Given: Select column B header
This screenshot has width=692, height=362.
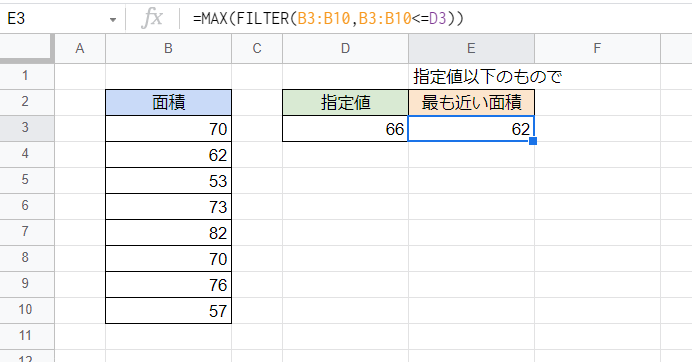Looking at the screenshot, I should pyautogui.click(x=168, y=49).
